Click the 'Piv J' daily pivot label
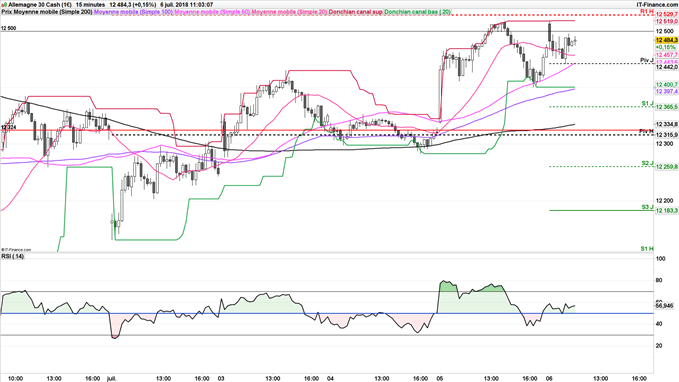Viewport: 679px width, 382px height. click(647, 60)
